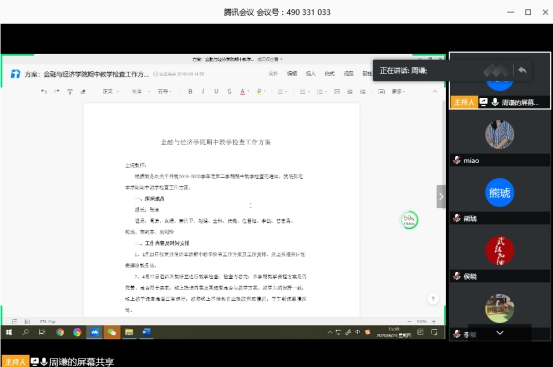The width and height of the screenshot is (553, 367).
Task: Open the 正文 paragraph style dropdown
Action: (x=110, y=92)
